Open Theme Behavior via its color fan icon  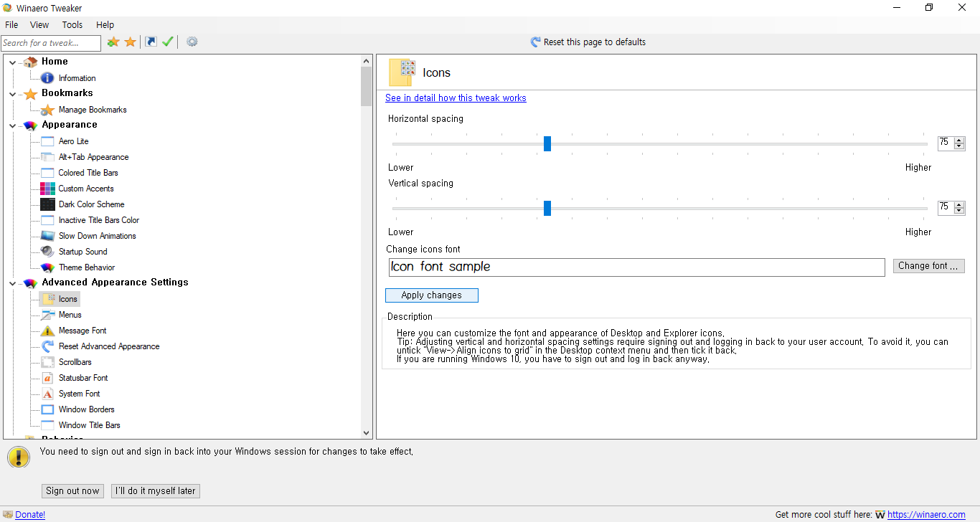(x=47, y=267)
